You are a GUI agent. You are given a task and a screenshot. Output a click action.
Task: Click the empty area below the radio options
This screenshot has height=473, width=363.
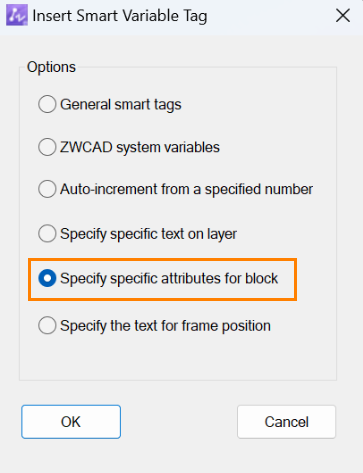click(x=178, y=358)
